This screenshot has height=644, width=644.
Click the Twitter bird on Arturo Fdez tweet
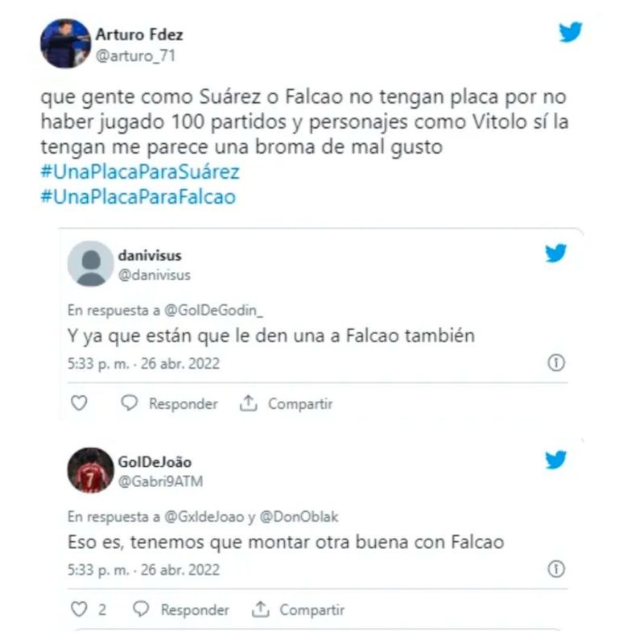click(571, 31)
